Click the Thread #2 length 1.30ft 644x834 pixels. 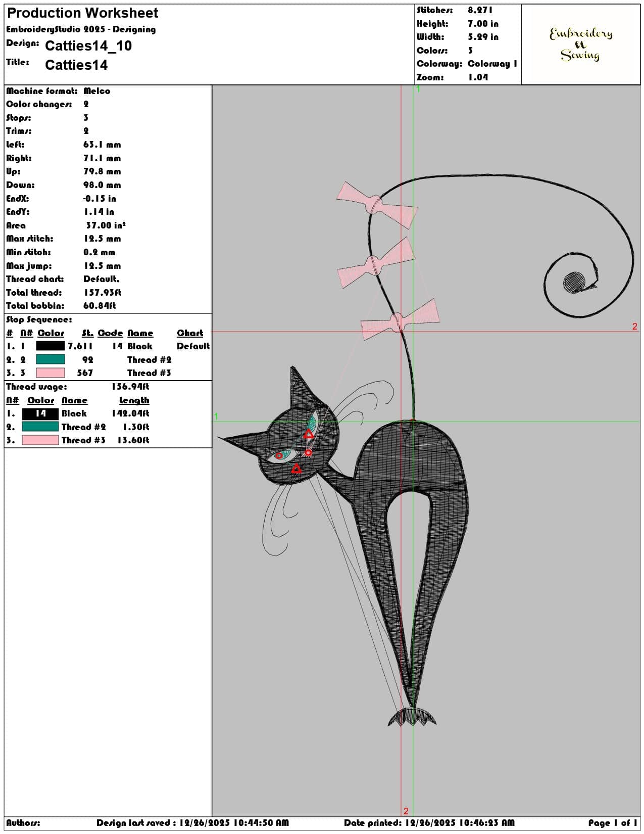[x=136, y=427]
